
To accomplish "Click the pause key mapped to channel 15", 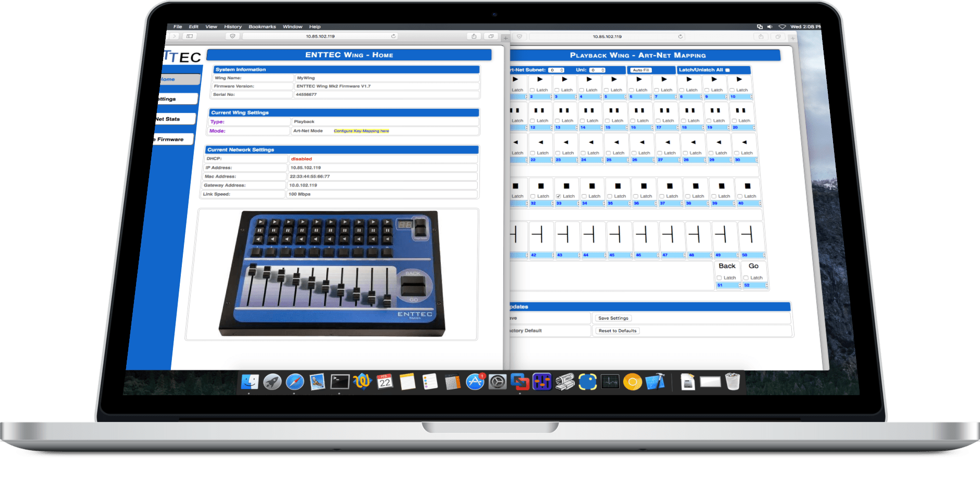I will click(614, 110).
